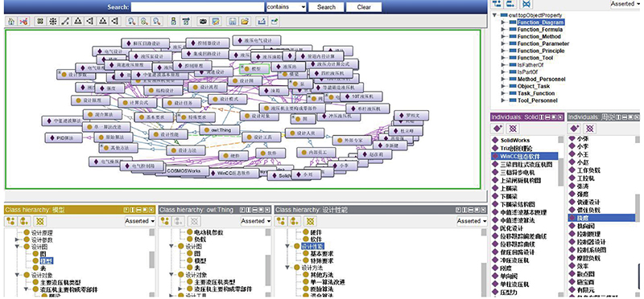This screenshot has width=644, height=299.
Task: Open the 'contains' search mode dropdown
Action: (287, 7)
